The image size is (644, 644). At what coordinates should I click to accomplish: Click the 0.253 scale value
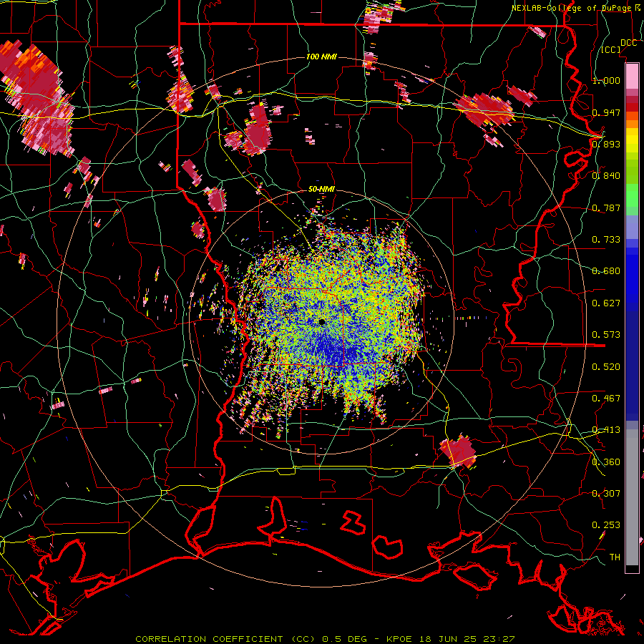pyautogui.click(x=606, y=525)
